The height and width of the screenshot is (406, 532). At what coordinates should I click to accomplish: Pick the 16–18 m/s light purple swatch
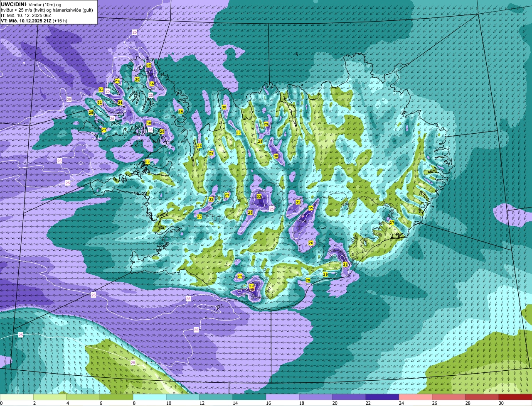coord(283,397)
